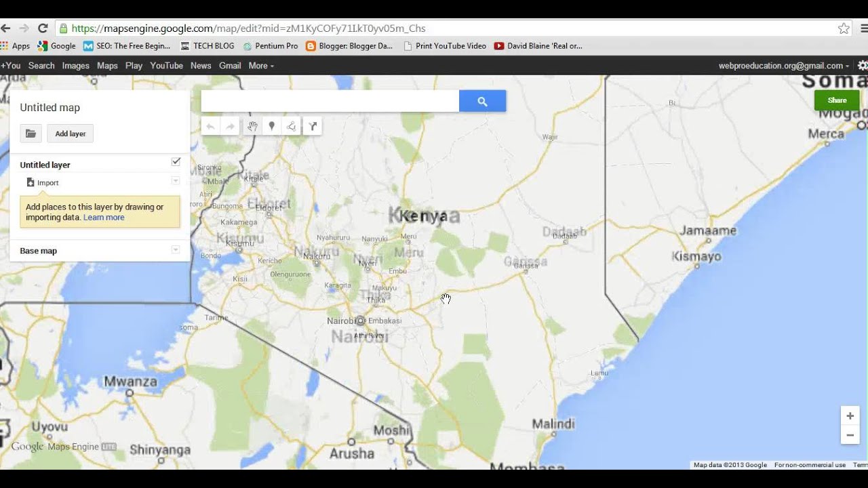Open the Pentium Pro bookmark
Viewport: 868px width, 488px height.
pos(271,46)
